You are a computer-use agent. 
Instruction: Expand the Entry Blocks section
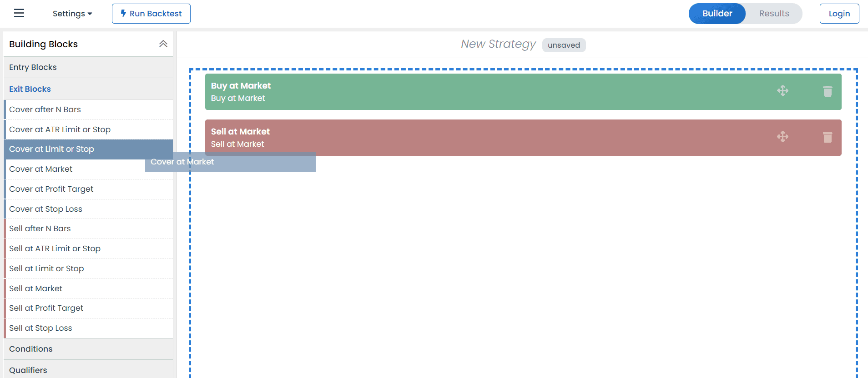pos(33,67)
